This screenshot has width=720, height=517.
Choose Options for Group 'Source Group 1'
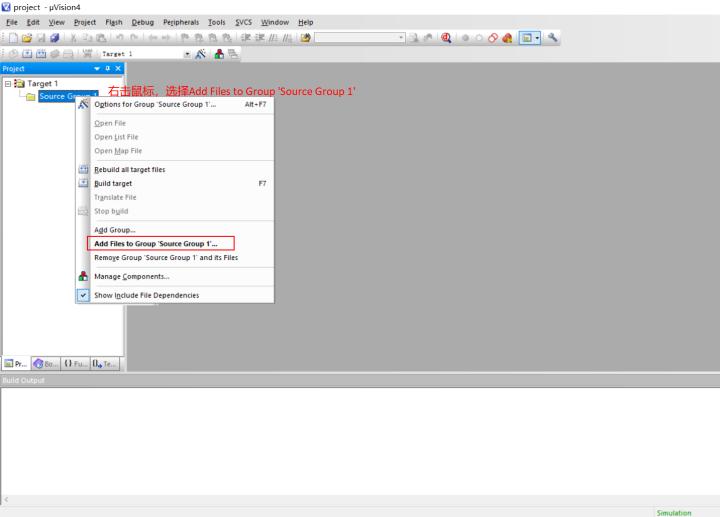(x=175, y=105)
